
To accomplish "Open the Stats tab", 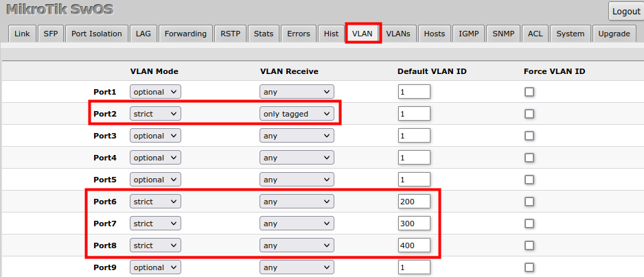I will (x=264, y=34).
